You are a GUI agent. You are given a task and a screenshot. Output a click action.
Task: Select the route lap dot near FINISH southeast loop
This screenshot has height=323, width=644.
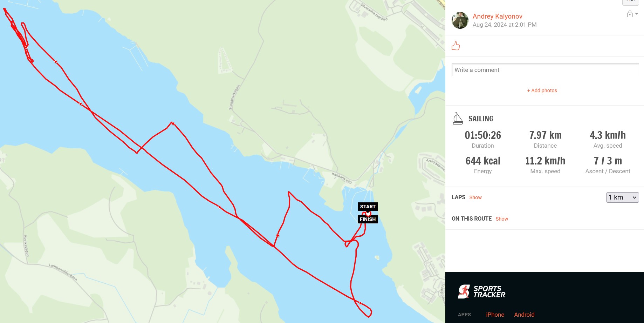[x=361, y=303]
